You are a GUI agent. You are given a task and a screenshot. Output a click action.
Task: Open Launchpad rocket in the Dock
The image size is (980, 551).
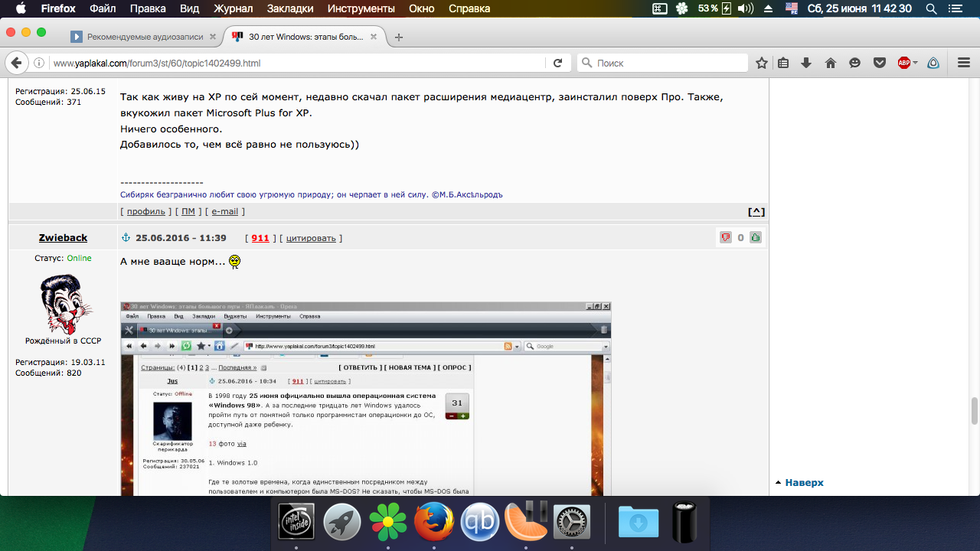coord(342,522)
